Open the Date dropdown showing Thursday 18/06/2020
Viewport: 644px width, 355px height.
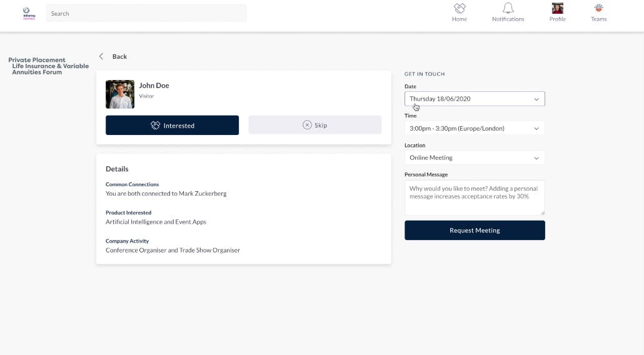475,99
